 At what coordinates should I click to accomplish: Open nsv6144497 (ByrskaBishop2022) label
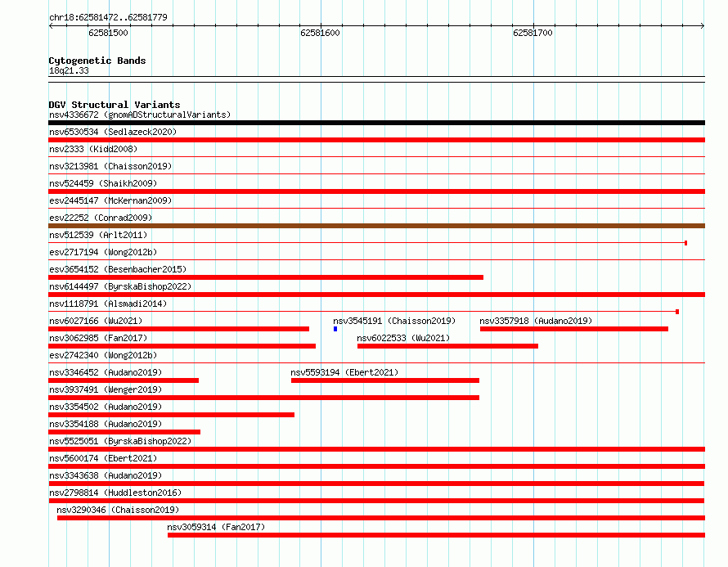[120, 286]
